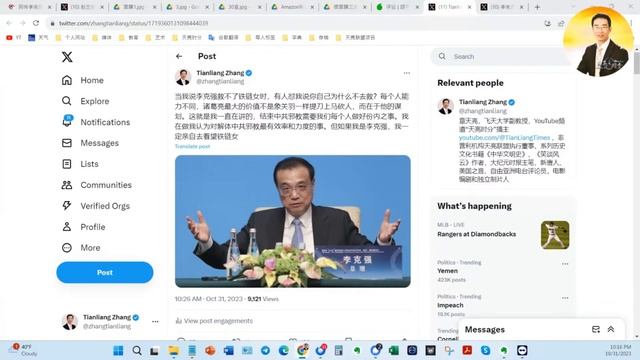Open Telegram from the taskbar

click(x=265, y=350)
